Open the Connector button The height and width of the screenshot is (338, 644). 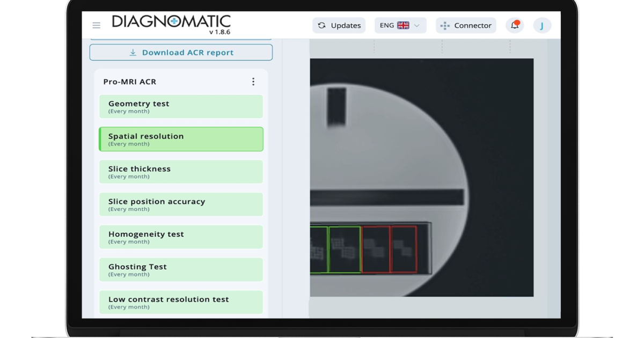pyautogui.click(x=466, y=25)
